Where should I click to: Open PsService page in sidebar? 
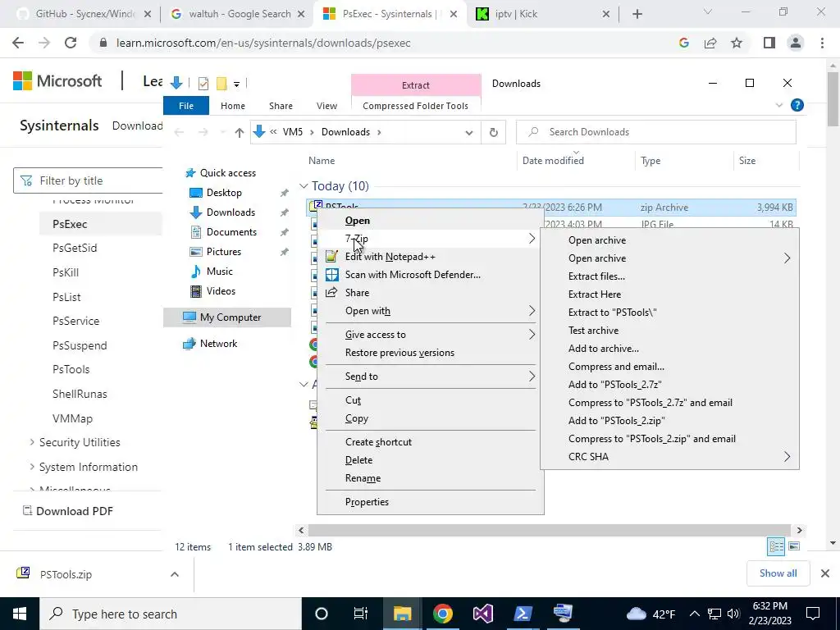[x=75, y=321]
